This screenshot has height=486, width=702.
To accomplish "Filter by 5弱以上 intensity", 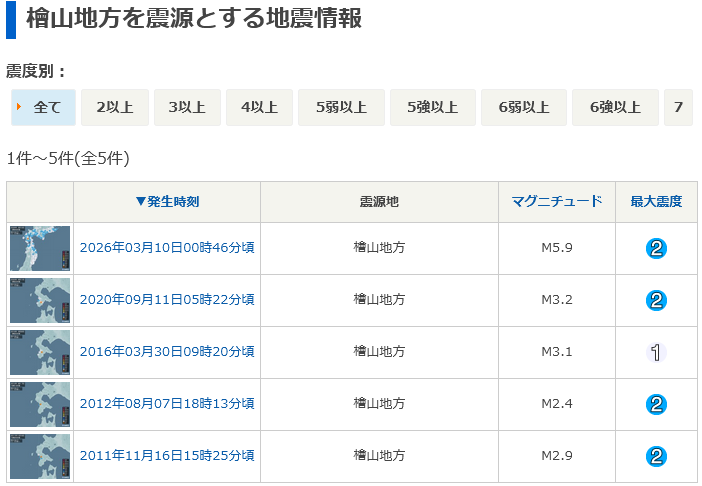I will pyautogui.click(x=341, y=108).
